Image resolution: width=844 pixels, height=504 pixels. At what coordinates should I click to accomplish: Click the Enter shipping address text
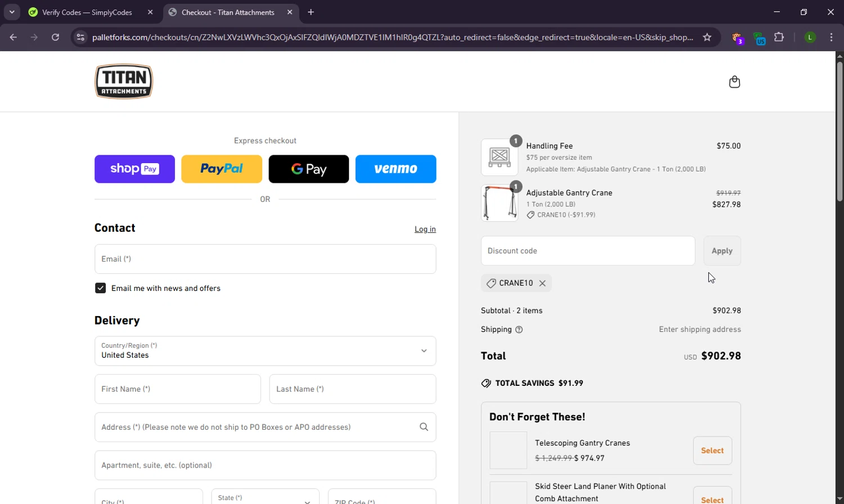click(700, 330)
